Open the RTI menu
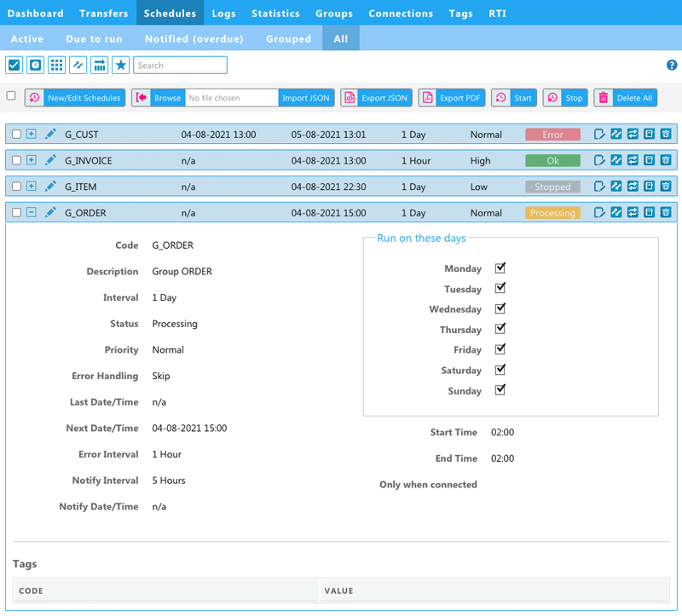Screen dimensions: 682x616 (498, 13)
